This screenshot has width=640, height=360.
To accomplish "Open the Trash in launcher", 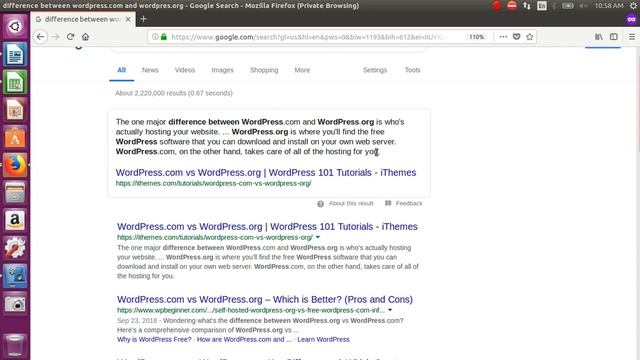I will pyautogui.click(x=15, y=345).
